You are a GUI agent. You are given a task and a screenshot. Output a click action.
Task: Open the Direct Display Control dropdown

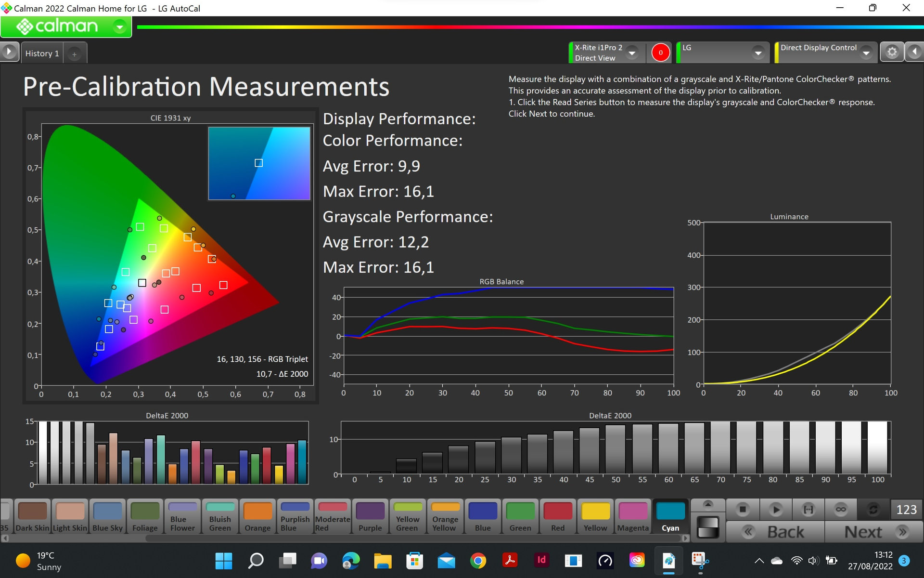(x=866, y=53)
